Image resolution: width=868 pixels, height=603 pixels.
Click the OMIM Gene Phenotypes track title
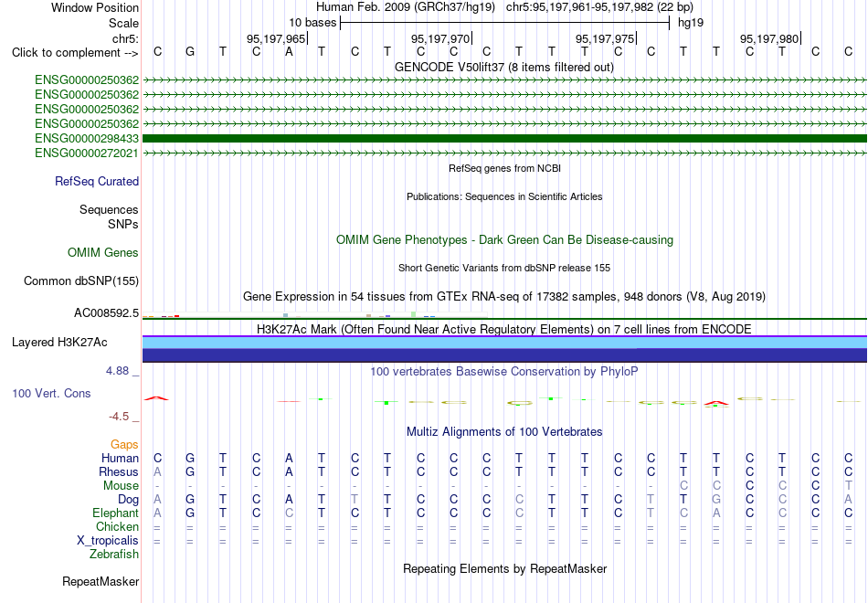pyautogui.click(x=504, y=239)
